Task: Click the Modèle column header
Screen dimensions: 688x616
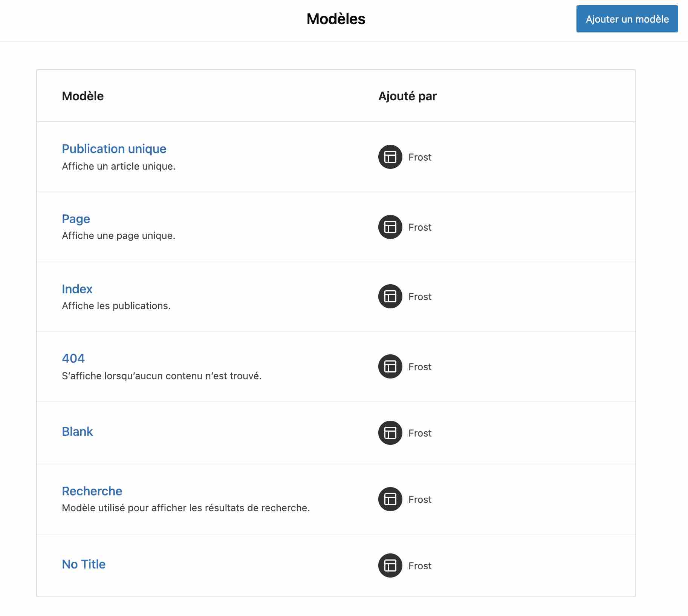Action: (83, 96)
